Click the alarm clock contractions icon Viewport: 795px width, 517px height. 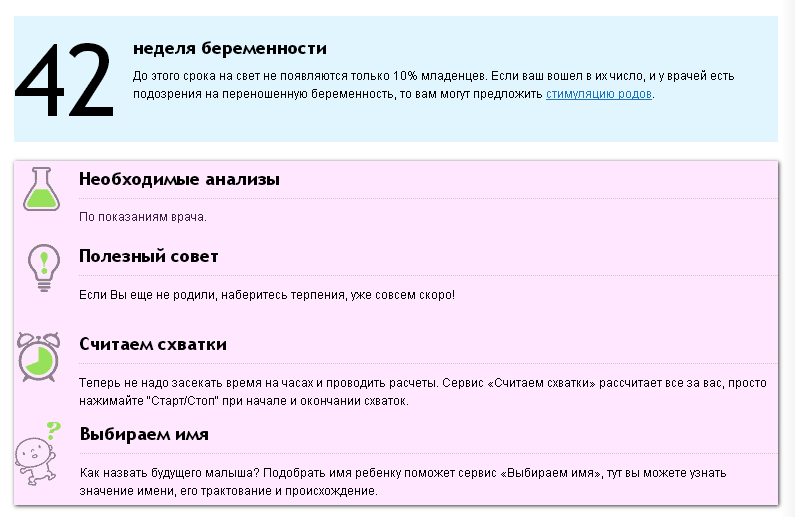click(39, 357)
